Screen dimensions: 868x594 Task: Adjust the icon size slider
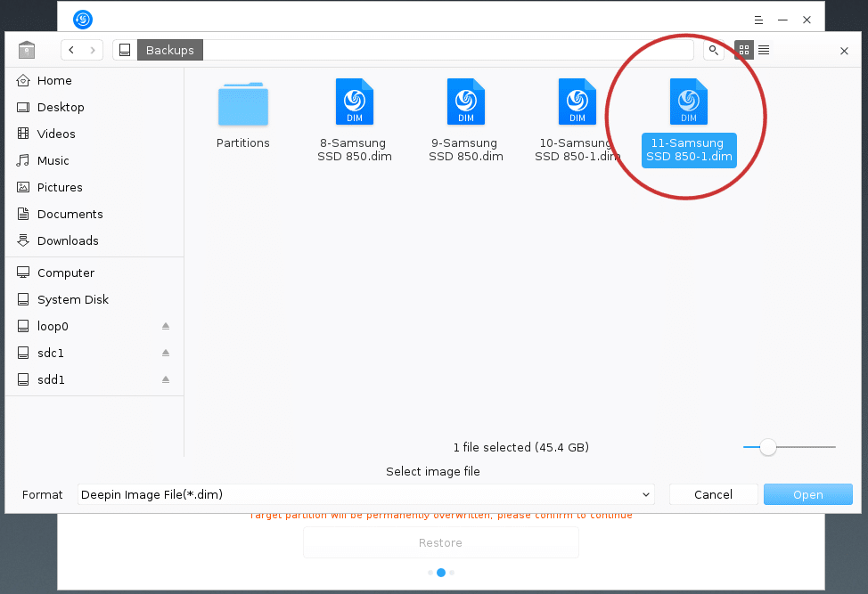(x=768, y=447)
